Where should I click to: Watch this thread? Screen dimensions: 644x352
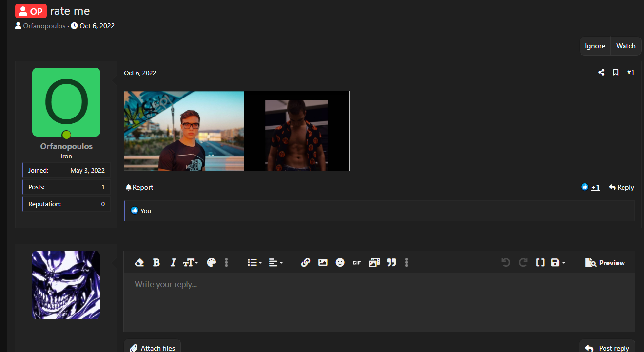pyautogui.click(x=625, y=46)
